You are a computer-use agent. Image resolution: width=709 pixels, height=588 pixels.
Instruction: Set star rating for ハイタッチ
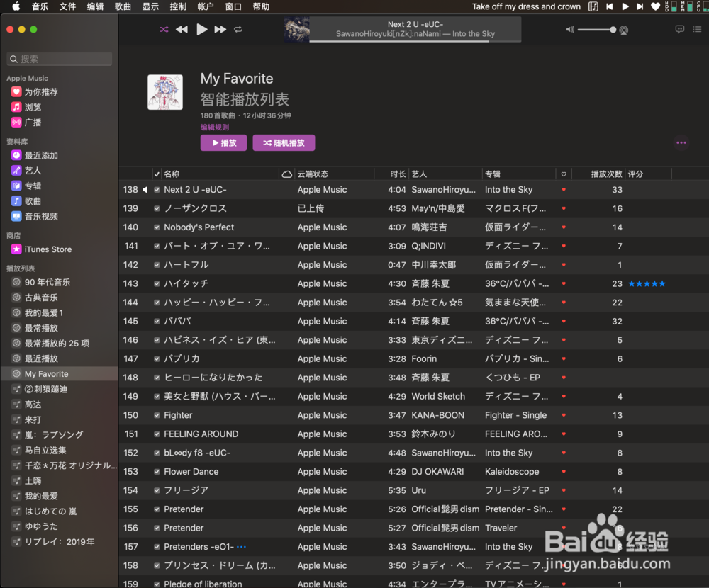647,284
